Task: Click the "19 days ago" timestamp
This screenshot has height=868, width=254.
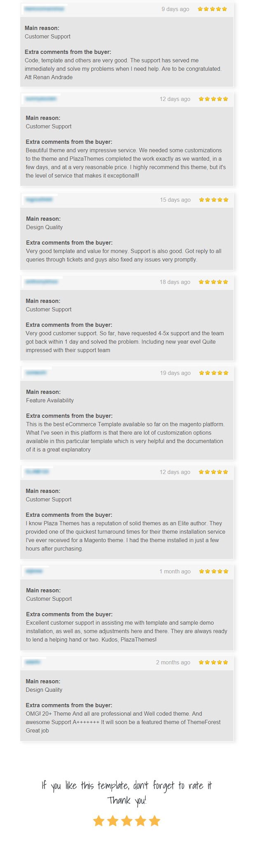Action: click(x=175, y=373)
